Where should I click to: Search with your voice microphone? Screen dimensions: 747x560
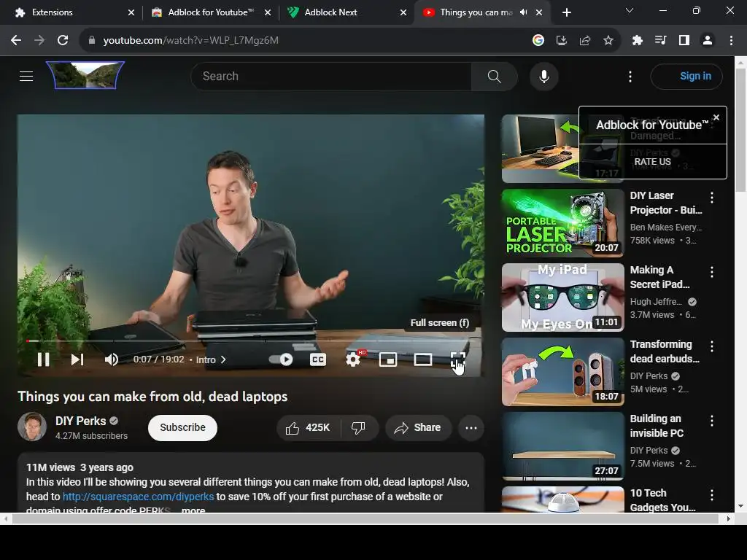[x=543, y=76]
